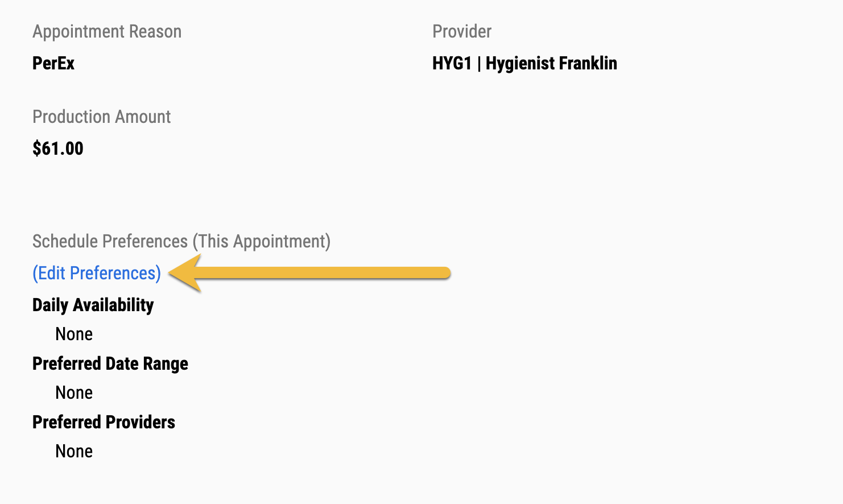The image size is (843, 504).
Task: Click None under Preferred Date Range
Action: click(74, 393)
